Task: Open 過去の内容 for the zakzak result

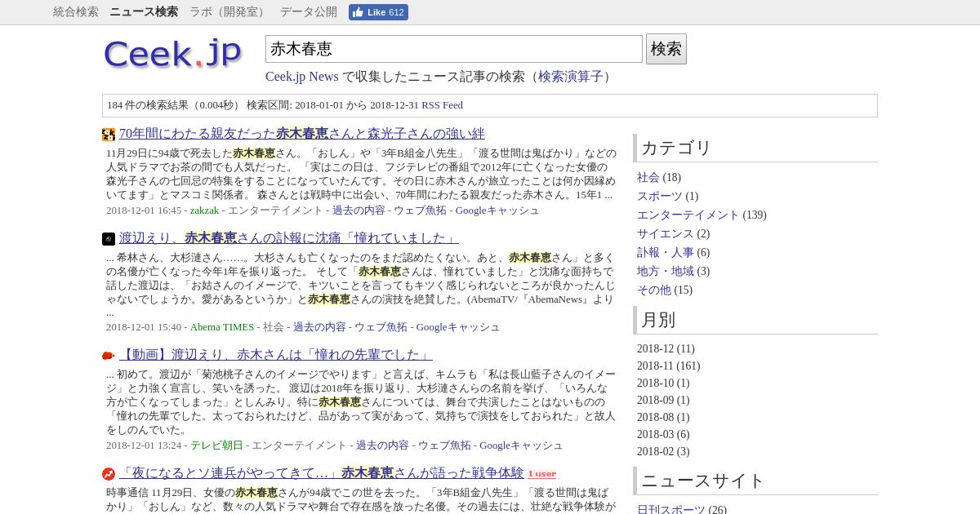Action: tap(359, 210)
